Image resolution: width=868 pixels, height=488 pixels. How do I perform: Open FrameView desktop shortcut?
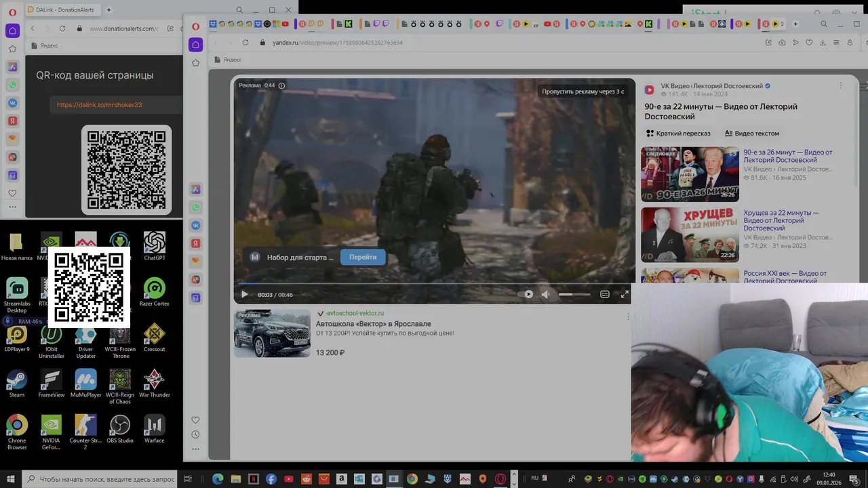[52, 383]
